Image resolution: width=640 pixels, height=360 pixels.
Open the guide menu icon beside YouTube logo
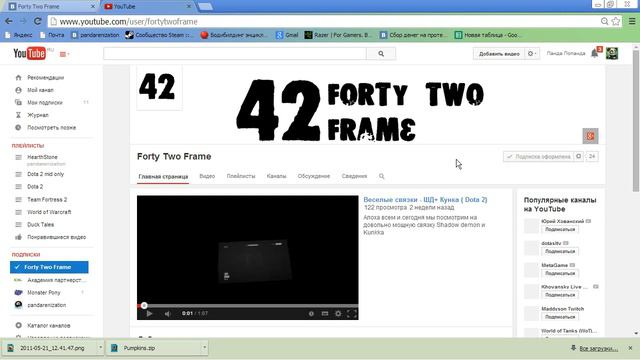coord(64,54)
